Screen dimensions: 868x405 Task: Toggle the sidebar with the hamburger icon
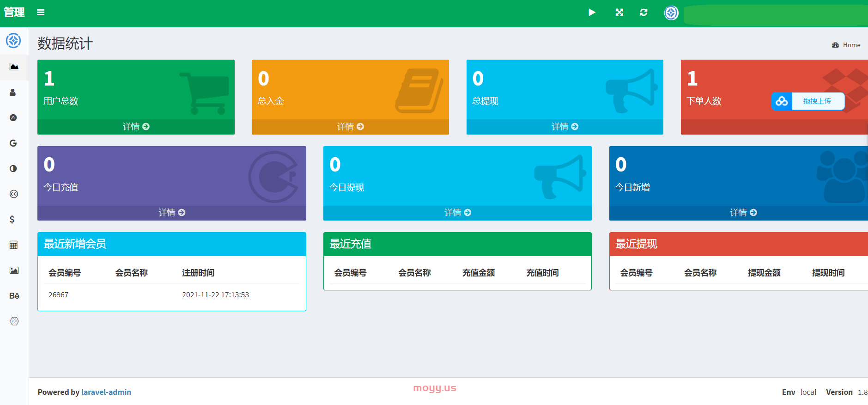[x=41, y=12]
